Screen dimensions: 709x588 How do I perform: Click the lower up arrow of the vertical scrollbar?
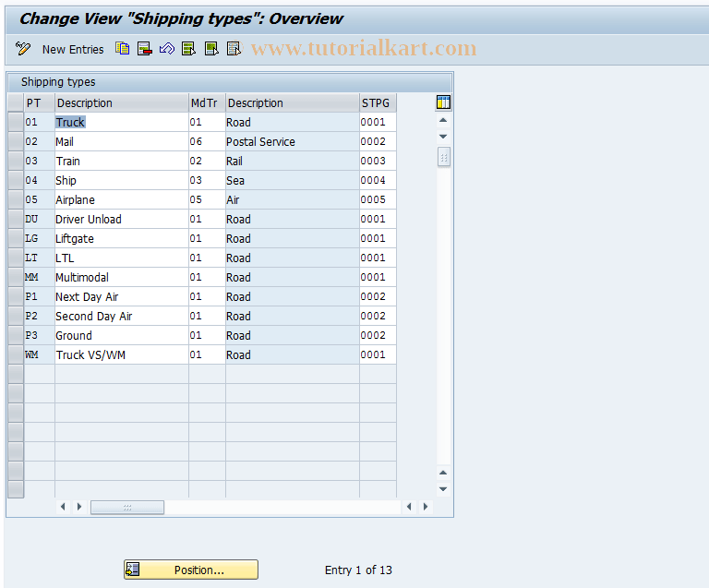click(443, 473)
